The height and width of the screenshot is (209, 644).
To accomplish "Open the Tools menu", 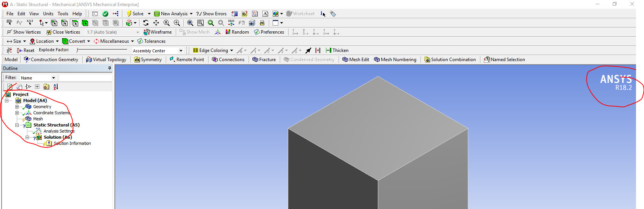I will tap(63, 14).
